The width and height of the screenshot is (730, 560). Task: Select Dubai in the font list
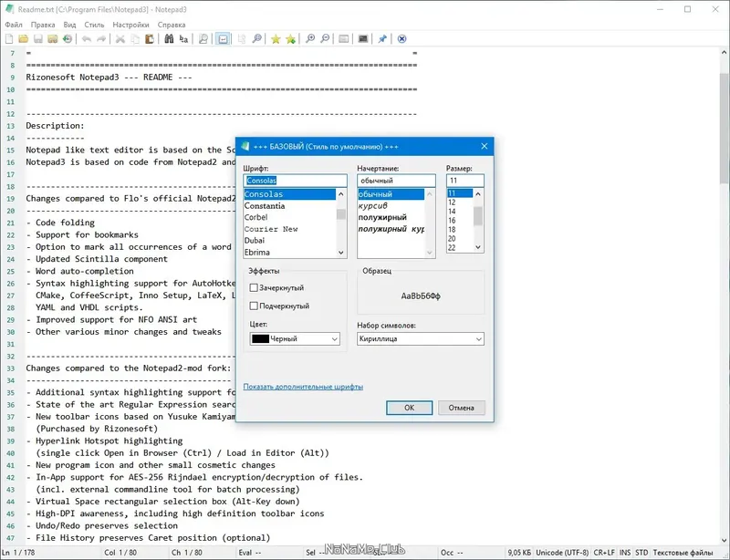(289, 241)
